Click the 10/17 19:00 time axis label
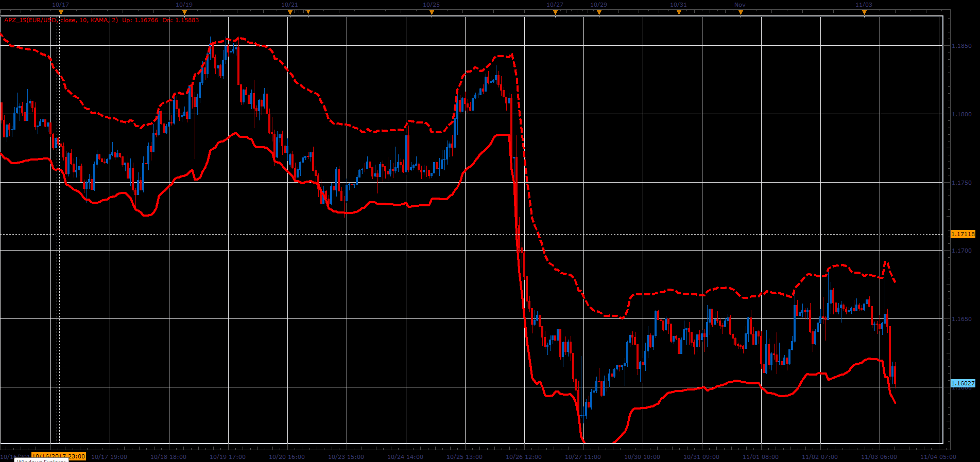This screenshot has width=980, height=462. 109,457
